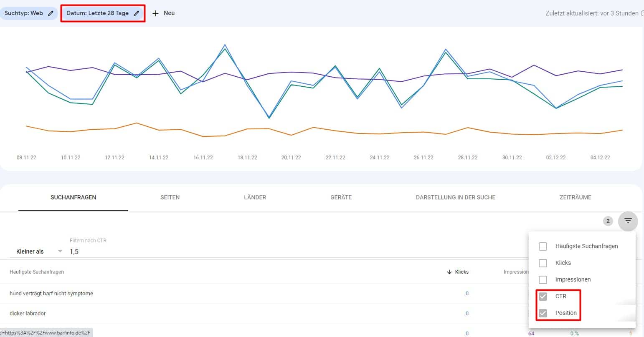Go to Darstellung in der Suche tab
The image size is (644, 337).
(455, 197)
